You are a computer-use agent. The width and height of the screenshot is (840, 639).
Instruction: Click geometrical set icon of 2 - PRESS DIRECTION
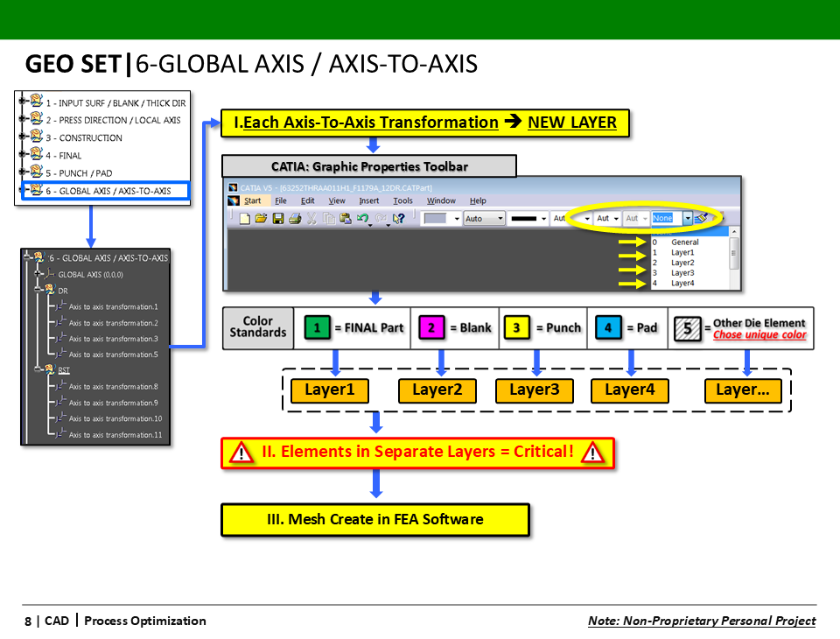[37, 118]
